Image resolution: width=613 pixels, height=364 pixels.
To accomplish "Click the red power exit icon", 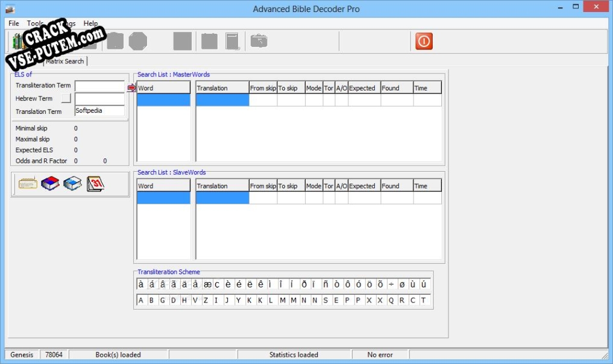I will 424,41.
